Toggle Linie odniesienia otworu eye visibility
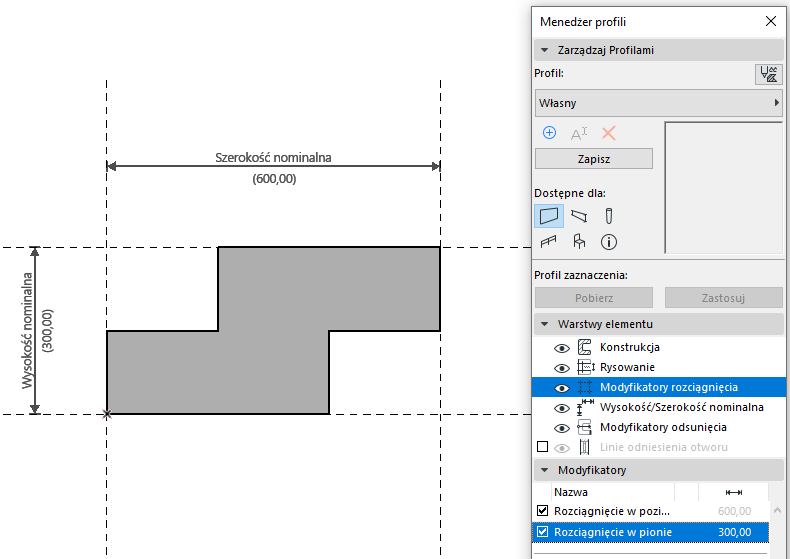This screenshot has height=559, width=790. (x=562, y=448)
